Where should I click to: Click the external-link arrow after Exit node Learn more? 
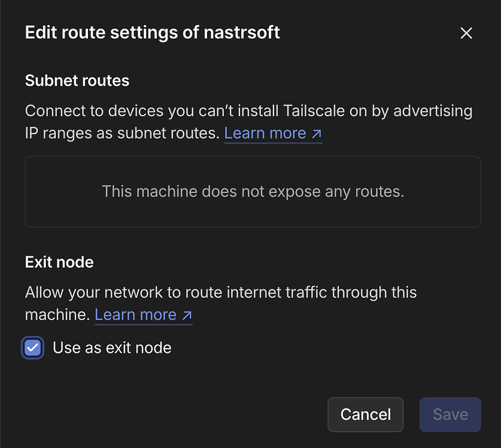click(187, 314)
